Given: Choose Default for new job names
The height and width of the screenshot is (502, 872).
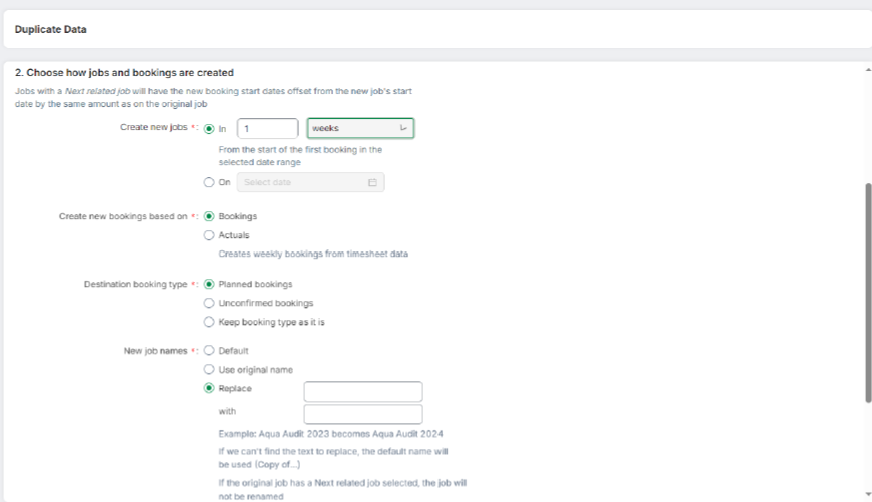Looking at the screenshot, I should pos(209,351).
